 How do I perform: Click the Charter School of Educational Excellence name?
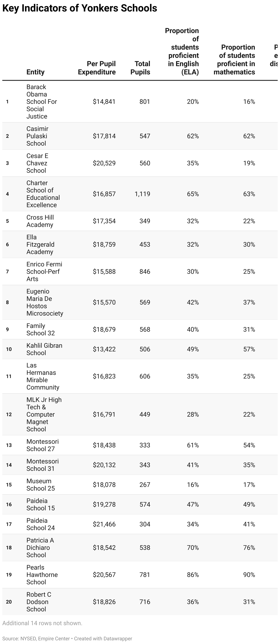coord(43,194)
